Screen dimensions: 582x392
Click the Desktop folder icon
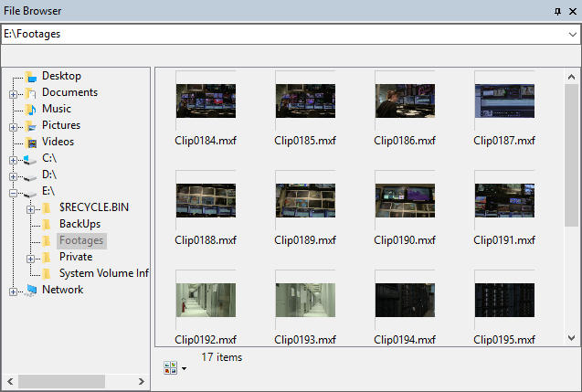click(32, 76)
